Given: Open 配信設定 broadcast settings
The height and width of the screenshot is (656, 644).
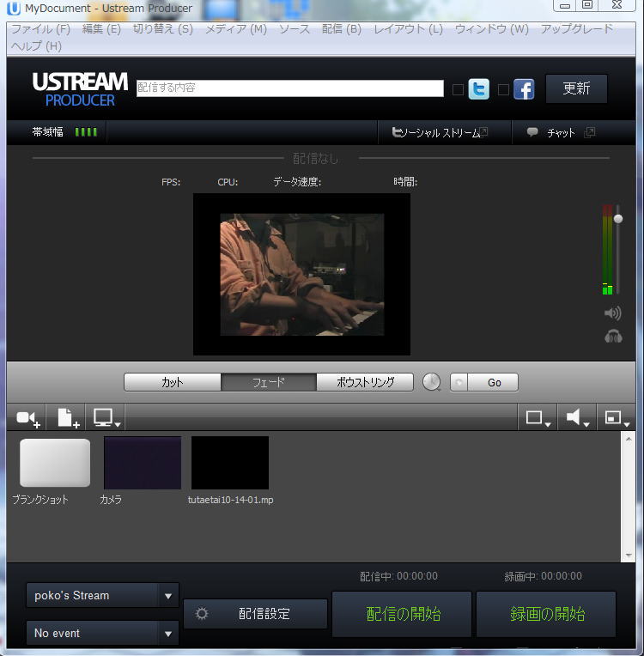Looking at the screenshot, I should click(255, 614).
